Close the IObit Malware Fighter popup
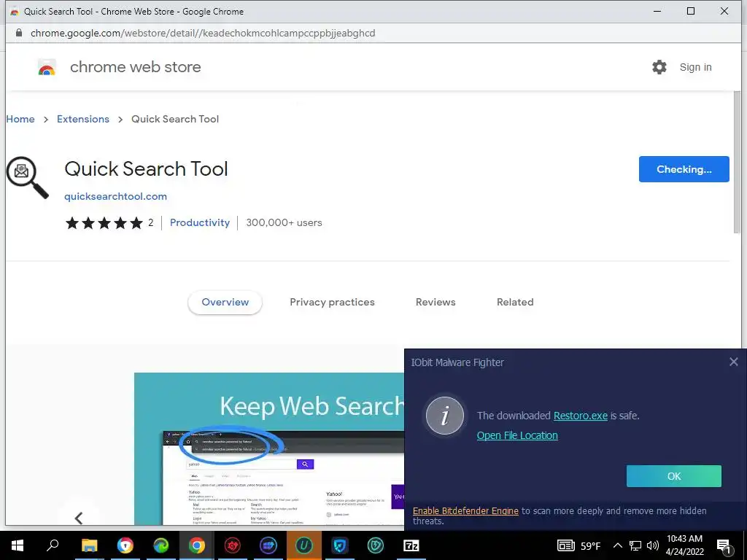 pyautogui.click(x=734, y=362)
